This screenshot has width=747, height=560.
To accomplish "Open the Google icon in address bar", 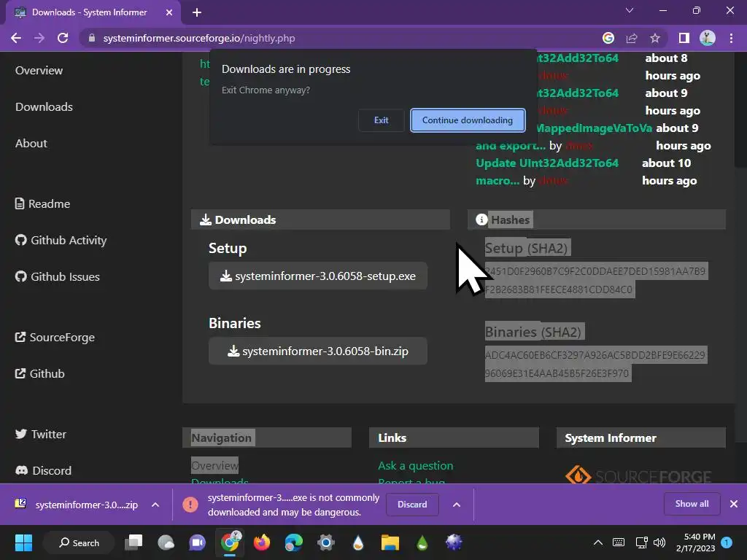I will pos(608,38).
